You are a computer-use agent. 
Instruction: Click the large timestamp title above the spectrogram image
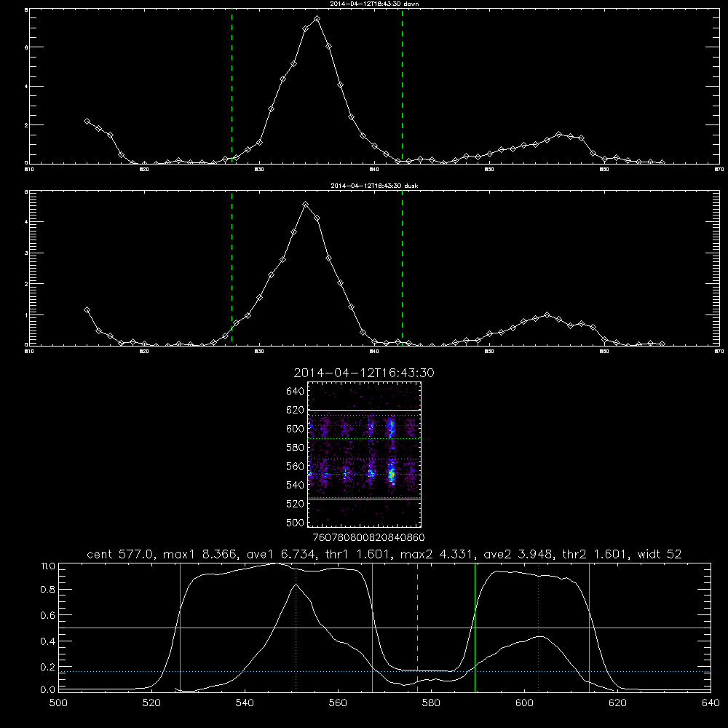(364, 373)
